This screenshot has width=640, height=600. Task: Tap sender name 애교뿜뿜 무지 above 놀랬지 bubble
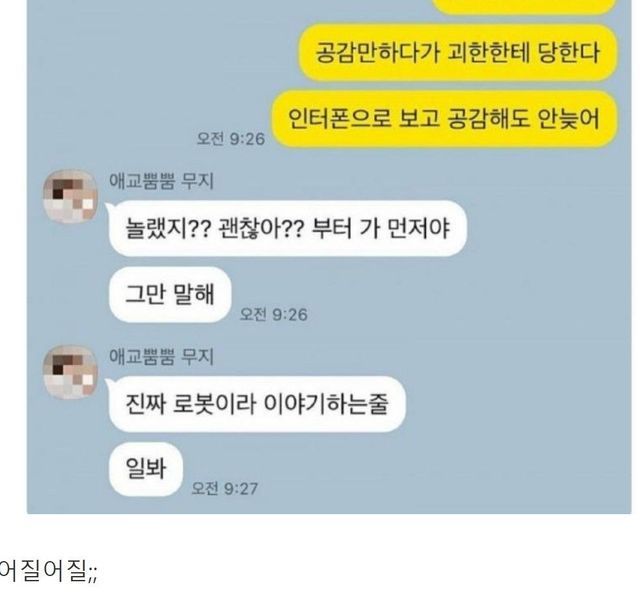pyautogui.click(x=161, y=181)
